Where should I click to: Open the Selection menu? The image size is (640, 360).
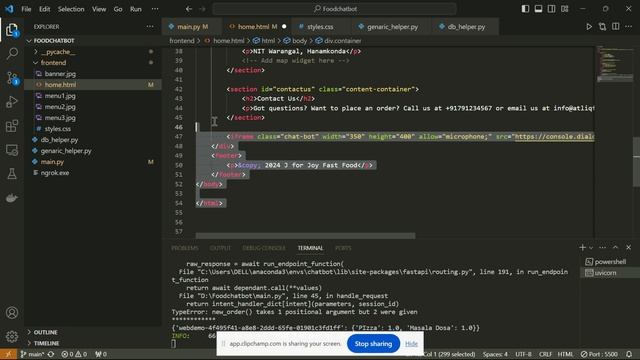pyautogui.click(x=71, y=9)
